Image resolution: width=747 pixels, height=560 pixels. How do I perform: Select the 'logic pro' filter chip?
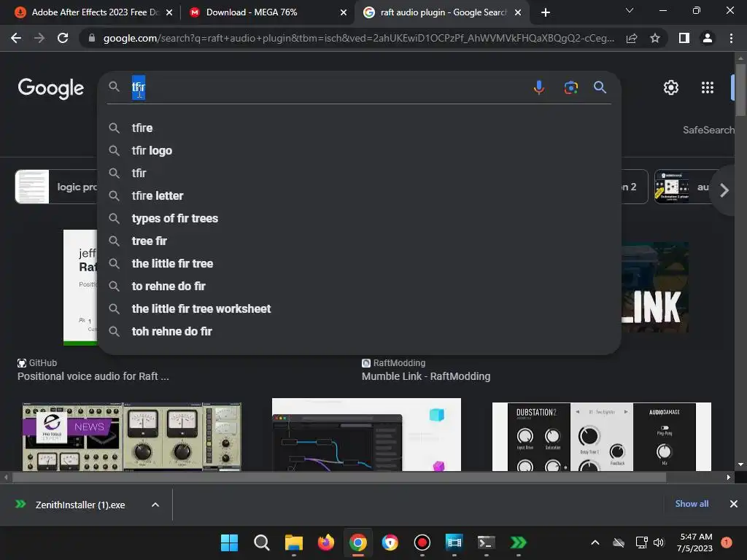[56, 187]
